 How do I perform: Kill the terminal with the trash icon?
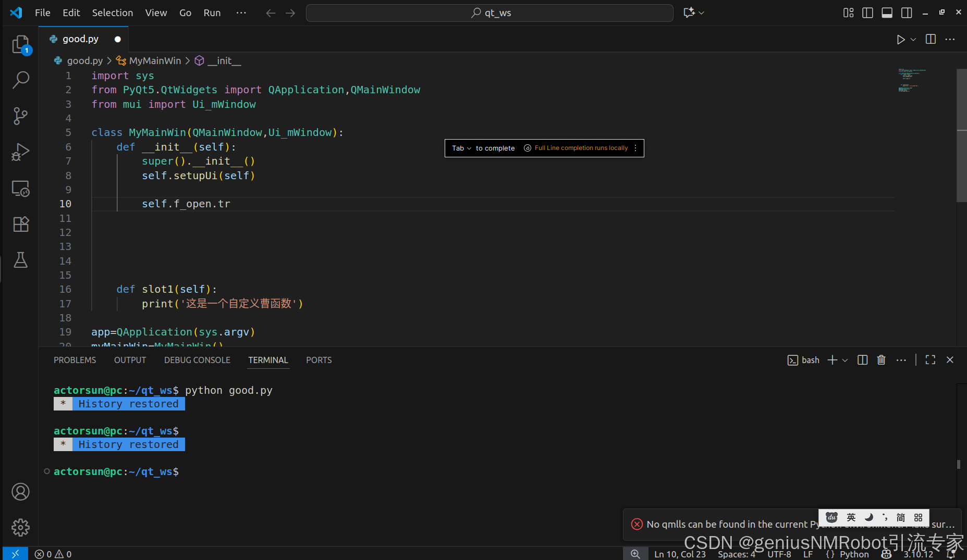point(881,359)
